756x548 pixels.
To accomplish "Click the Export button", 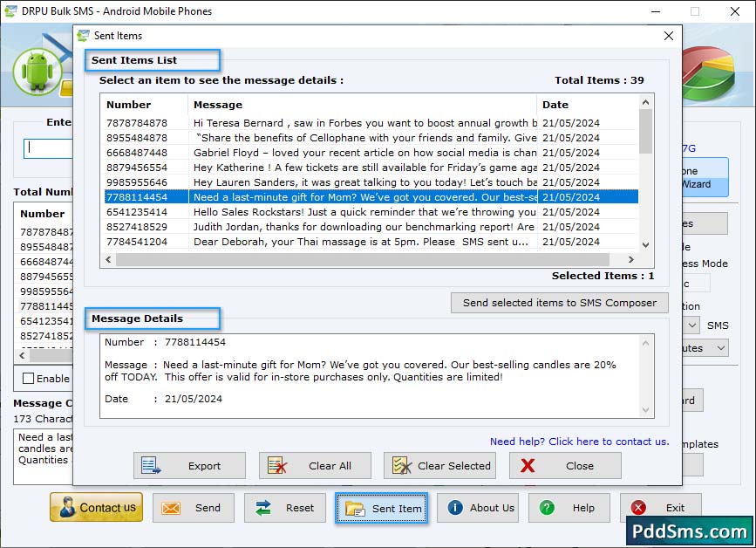I will point(189,465).
